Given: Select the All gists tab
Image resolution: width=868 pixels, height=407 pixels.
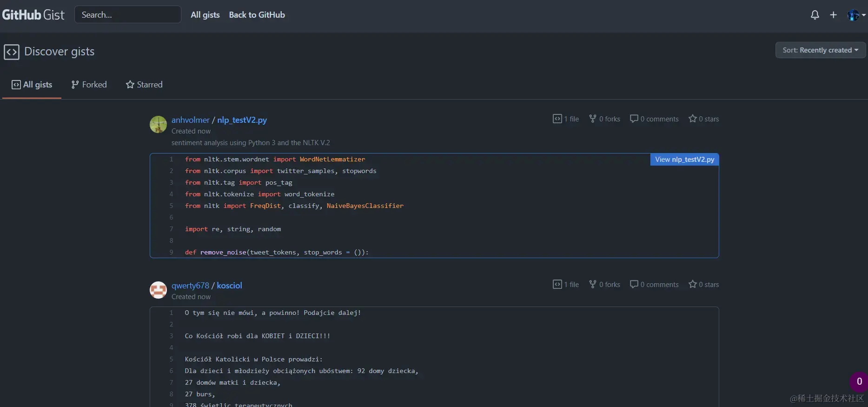Looking at the screenshot, I should tap(32, 85).
